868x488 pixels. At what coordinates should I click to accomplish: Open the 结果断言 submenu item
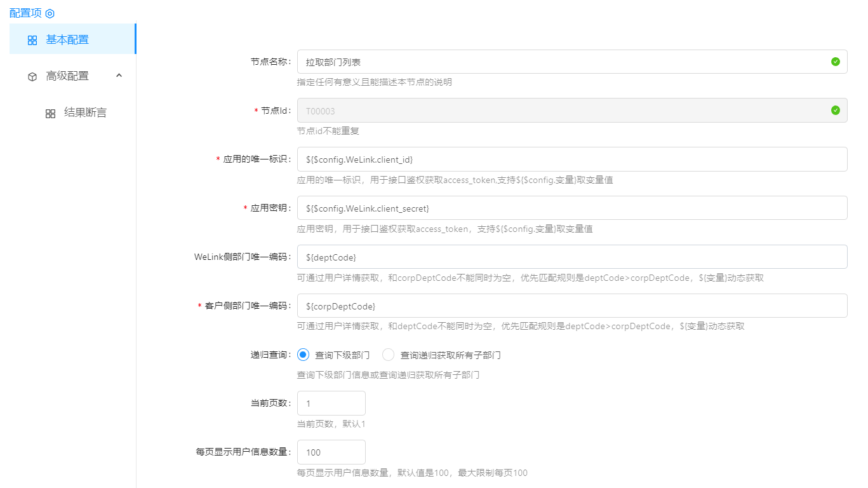coord(85,112)
